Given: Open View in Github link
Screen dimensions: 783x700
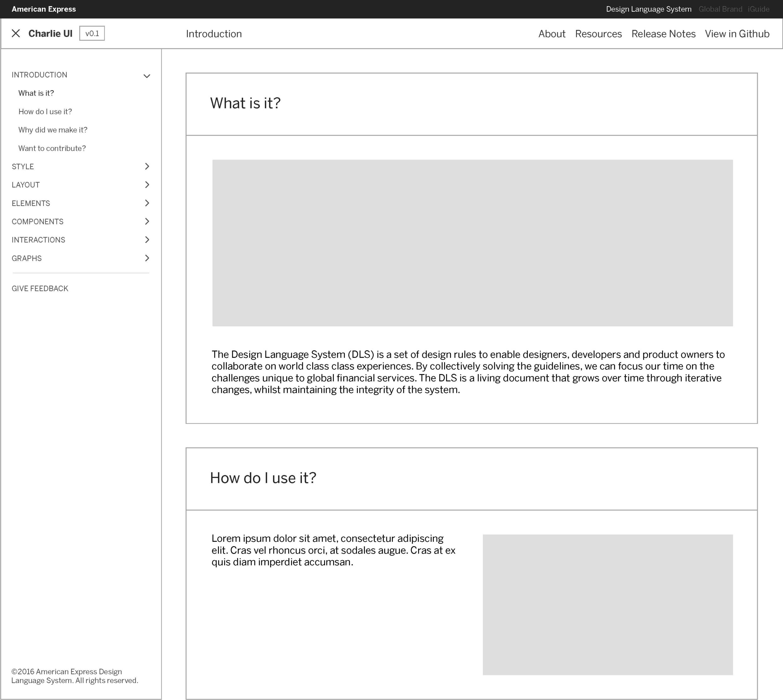Looking at the screenshot, I should tap(737, 34).
